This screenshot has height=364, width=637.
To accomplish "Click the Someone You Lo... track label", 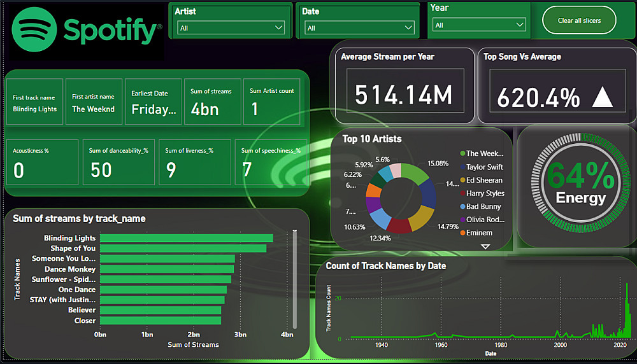I will [x=64, y=258].
